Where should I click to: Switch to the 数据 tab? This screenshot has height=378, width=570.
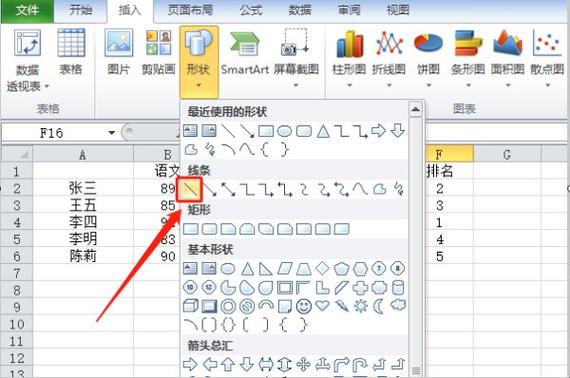point(300,10)
